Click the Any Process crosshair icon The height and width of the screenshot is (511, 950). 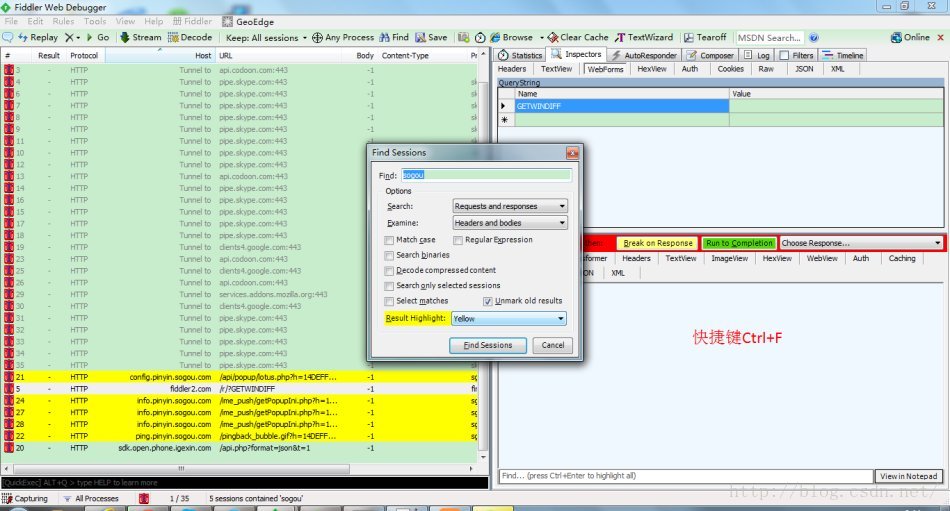pyautogui.click(x=317, y=38)
